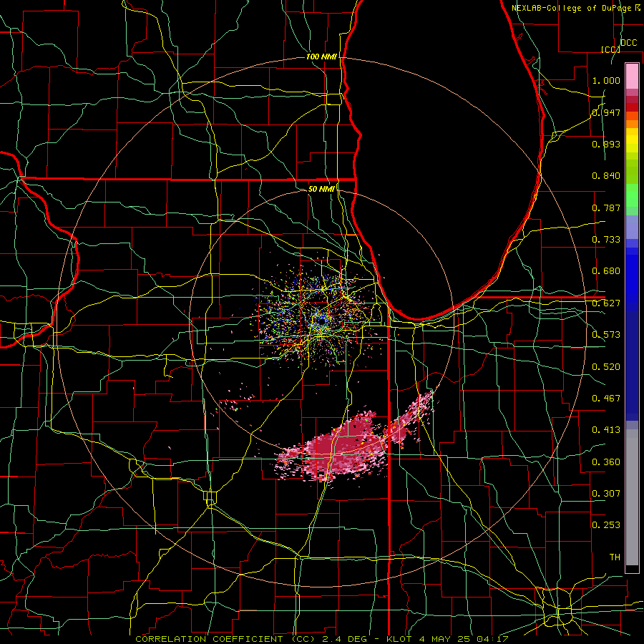This screenshot has height=644, width=644.
Task: Click the 100 NMI range ring label
Action: (321, 57)
